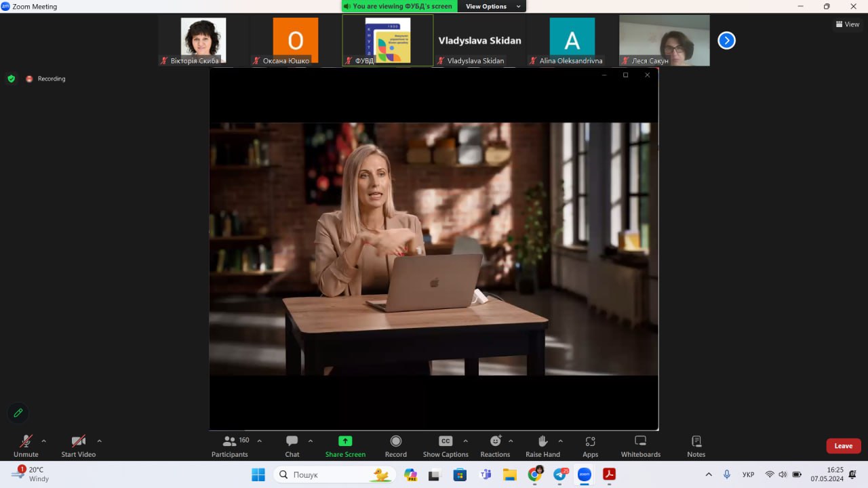
Task: Start Video in the Zoom toolbar
Action: (x=79, y=447)
